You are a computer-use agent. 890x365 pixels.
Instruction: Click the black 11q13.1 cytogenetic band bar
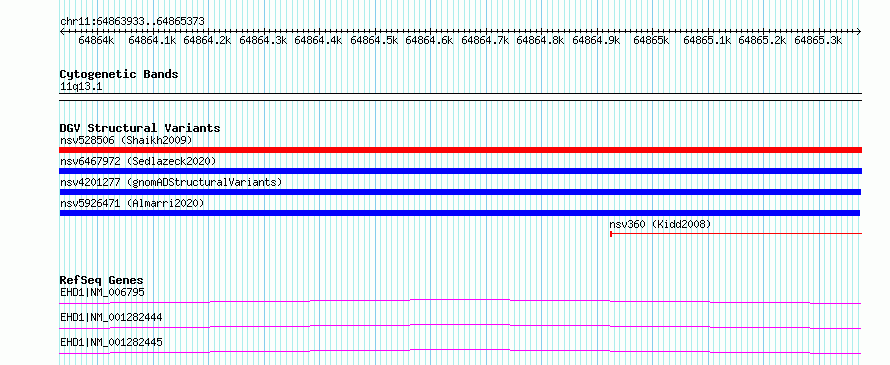pos(460,97)
